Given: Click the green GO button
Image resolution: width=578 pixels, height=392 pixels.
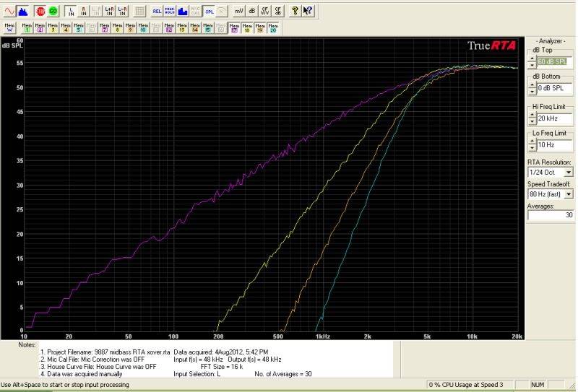Looking at the screenshot, I should point(53,11).
